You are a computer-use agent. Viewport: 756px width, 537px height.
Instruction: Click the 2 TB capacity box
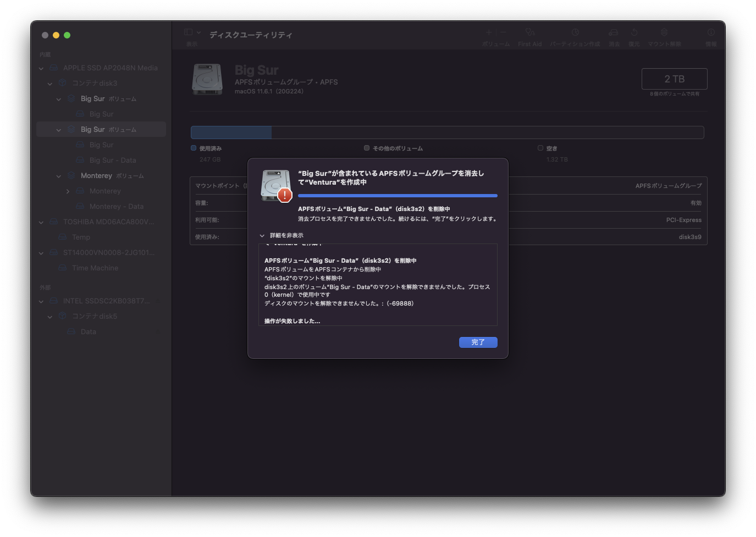(x=674, y=79)
